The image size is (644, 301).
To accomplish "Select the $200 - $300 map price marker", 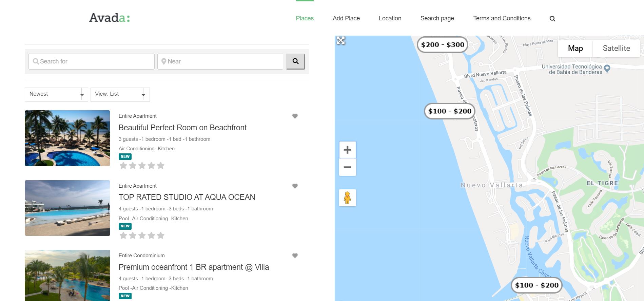I will (443, 44).
